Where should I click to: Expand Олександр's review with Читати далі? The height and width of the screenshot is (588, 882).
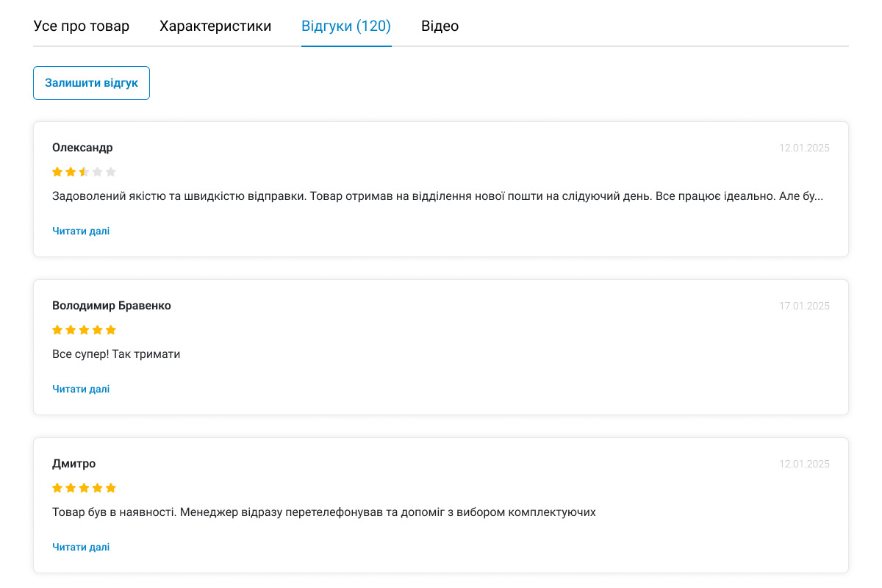click(x=81, y=231)
